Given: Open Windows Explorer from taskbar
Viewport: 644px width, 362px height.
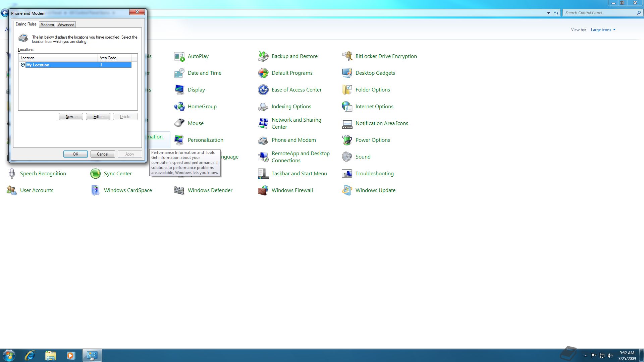Looking at the screenshot, I should pyautogui.click(x=50, y=355).
